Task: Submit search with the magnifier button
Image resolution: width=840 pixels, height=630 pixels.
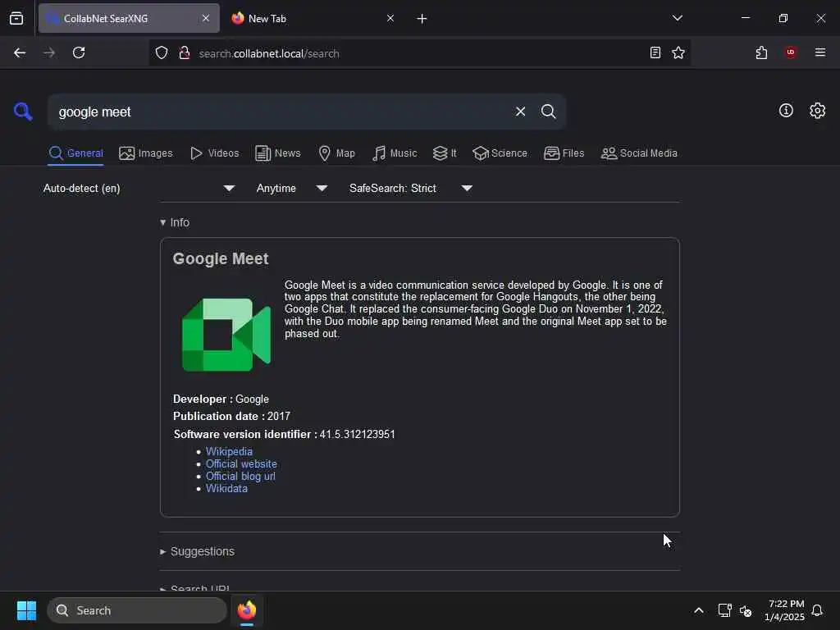Action: [548, 112]
